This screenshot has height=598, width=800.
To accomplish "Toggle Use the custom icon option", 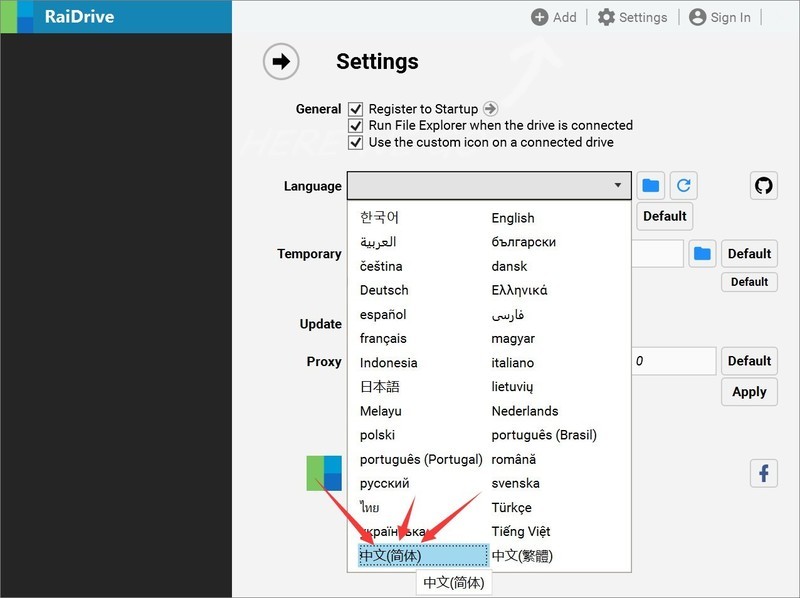I will point(355,141).
